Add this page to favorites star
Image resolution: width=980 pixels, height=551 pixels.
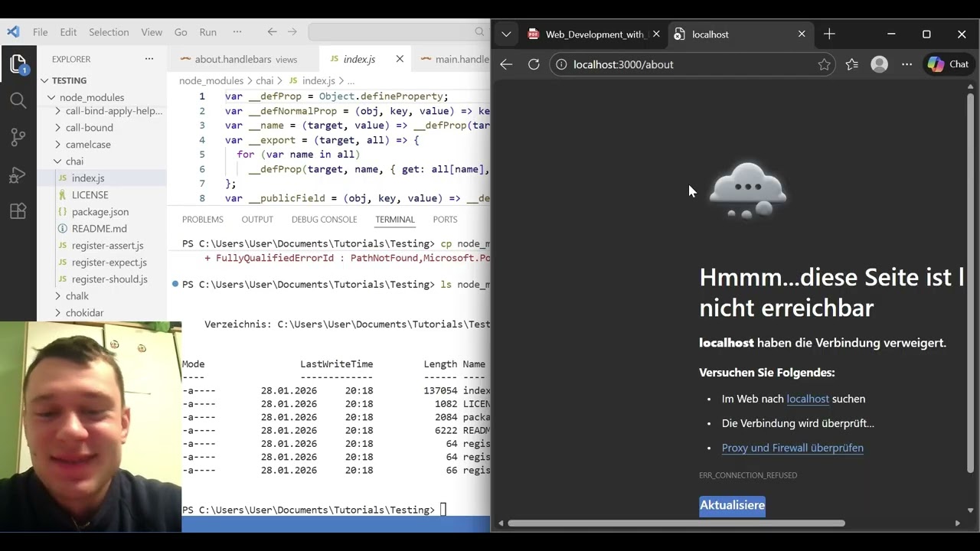coord(824,64)
